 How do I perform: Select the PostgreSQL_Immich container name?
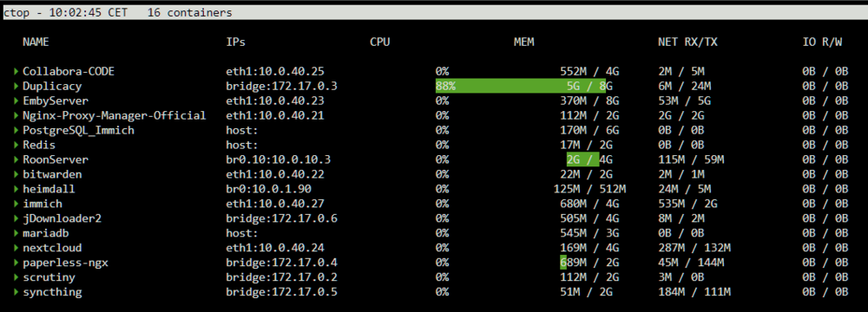pyautogui.click(x=79, y=131)
